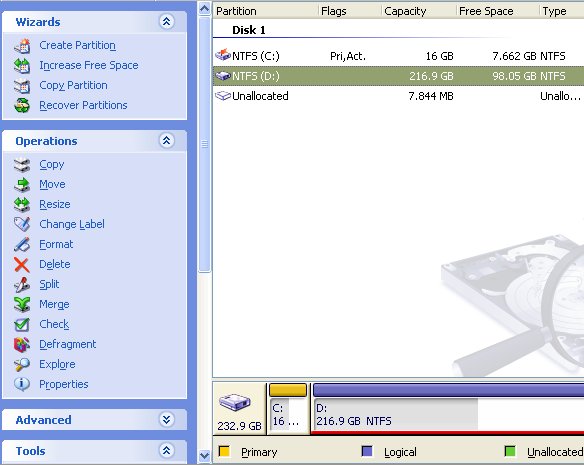Click the 7.844 MB capacity cell
Screen dimensions: 584x465
point(431,96)
